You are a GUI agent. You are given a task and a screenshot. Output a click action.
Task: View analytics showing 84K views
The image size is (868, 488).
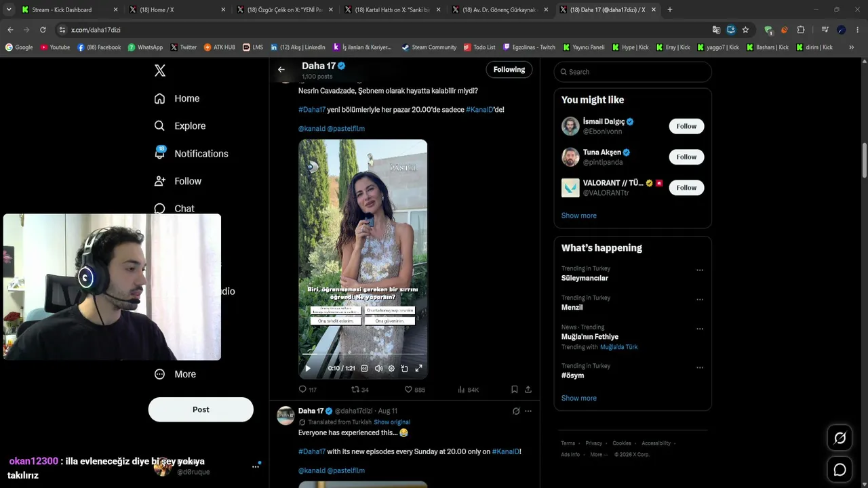tap(469, 390)
